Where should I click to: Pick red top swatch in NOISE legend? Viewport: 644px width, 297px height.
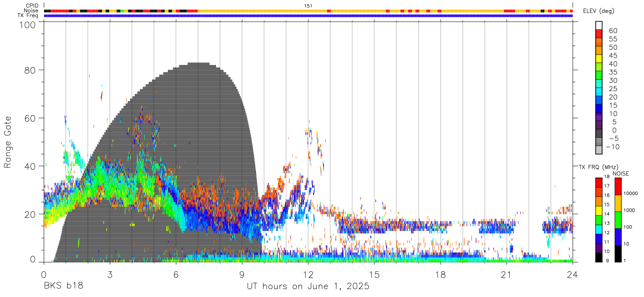click(618, 186)
